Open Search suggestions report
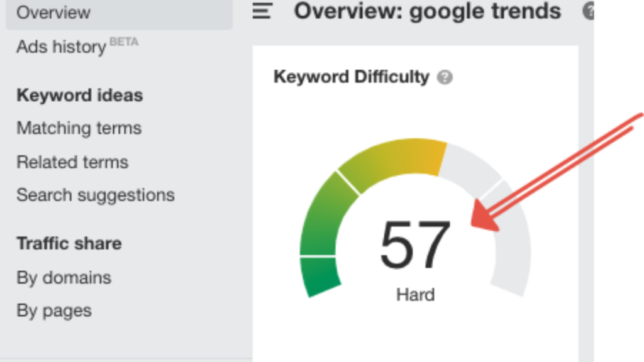The width and height of the screenshot is (644, 362). pyautogui.click(x=96, y=195)
